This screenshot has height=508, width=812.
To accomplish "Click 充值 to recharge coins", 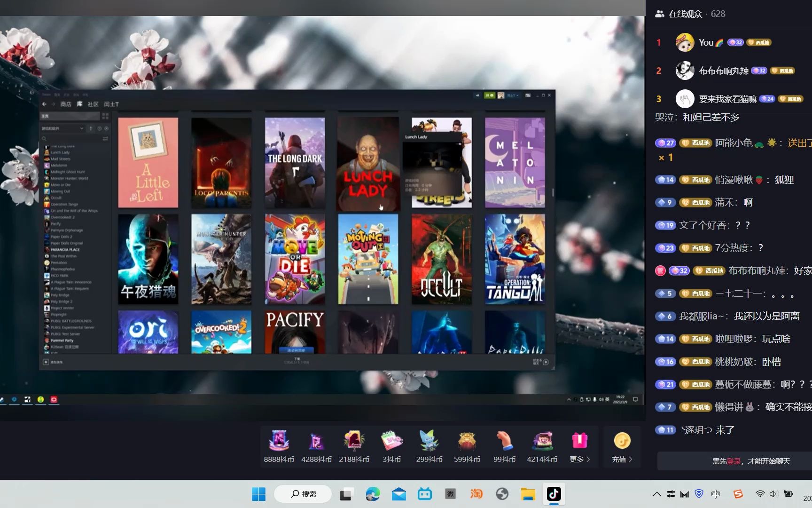I will pyautogui.click(x=622, y=447).
